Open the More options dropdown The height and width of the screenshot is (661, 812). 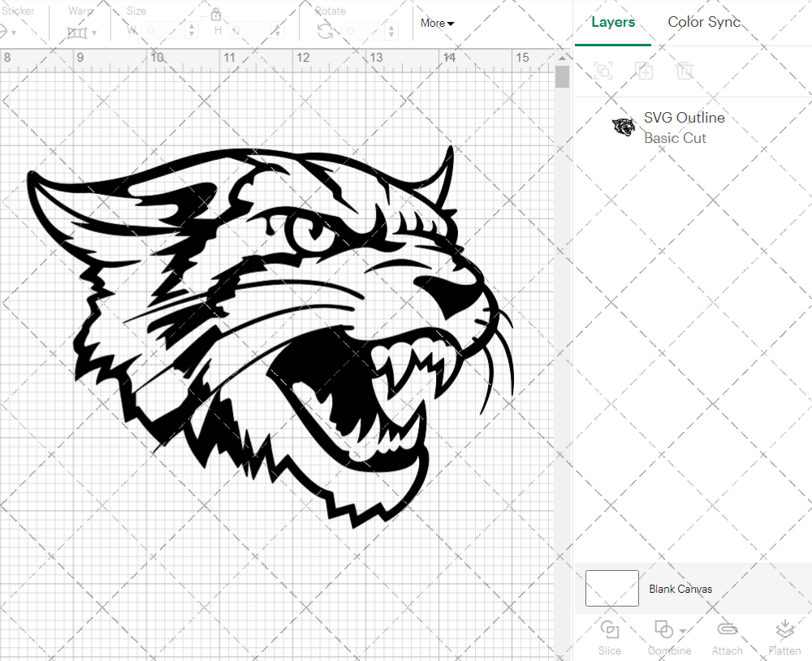pos(436,23)
